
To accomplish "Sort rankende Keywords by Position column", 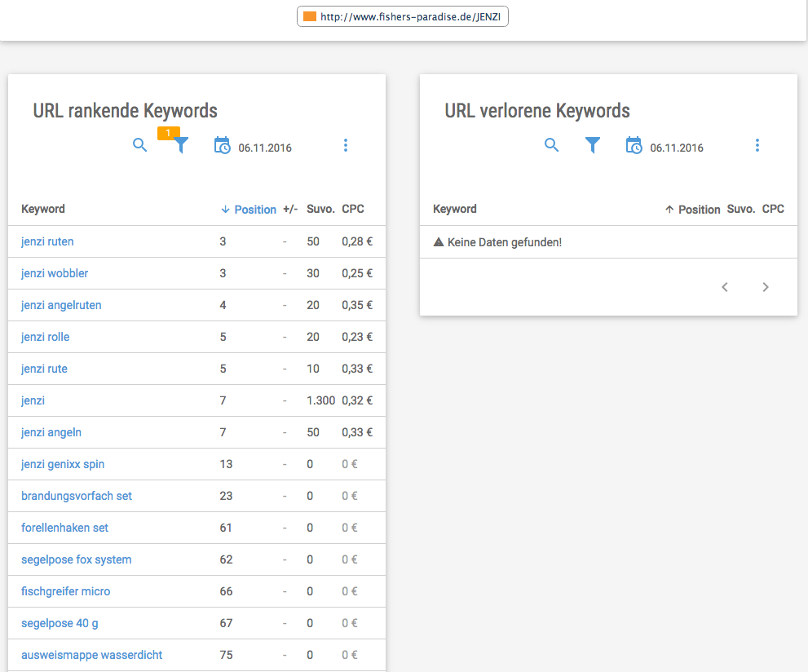I will (x=249, y=210).
